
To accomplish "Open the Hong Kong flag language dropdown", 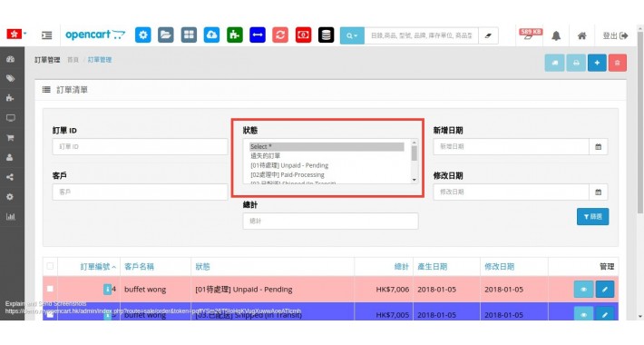I will [x=16, y=34].
